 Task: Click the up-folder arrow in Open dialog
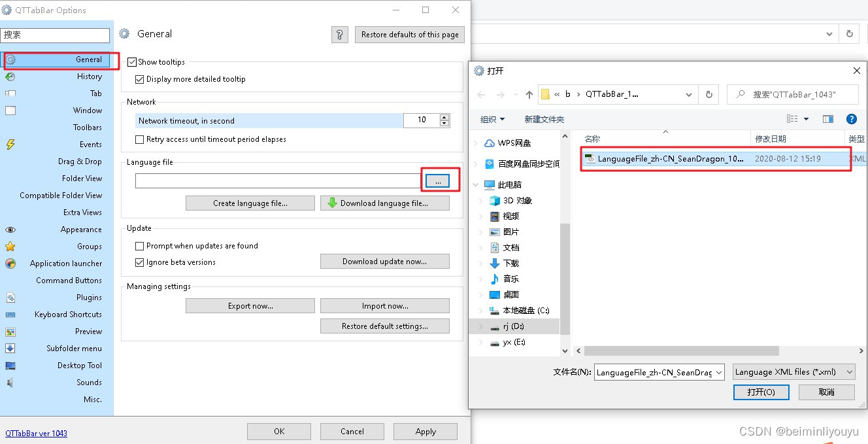coord(529,95)
